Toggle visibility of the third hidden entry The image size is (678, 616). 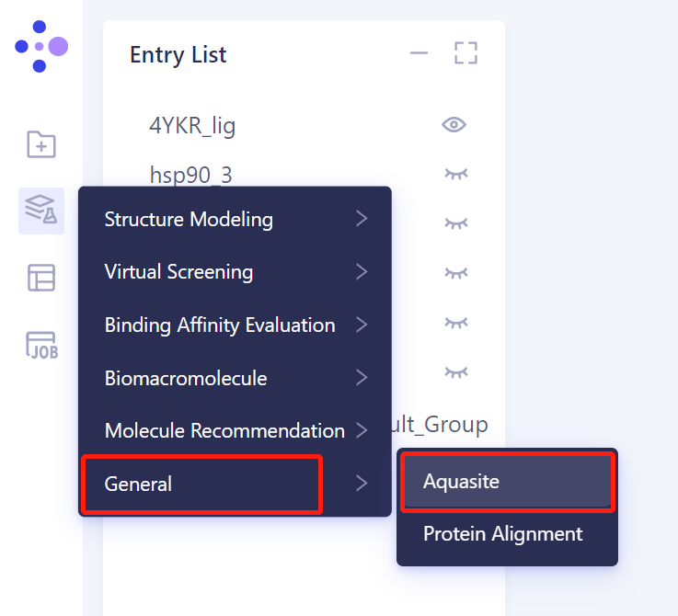[454, 272]
